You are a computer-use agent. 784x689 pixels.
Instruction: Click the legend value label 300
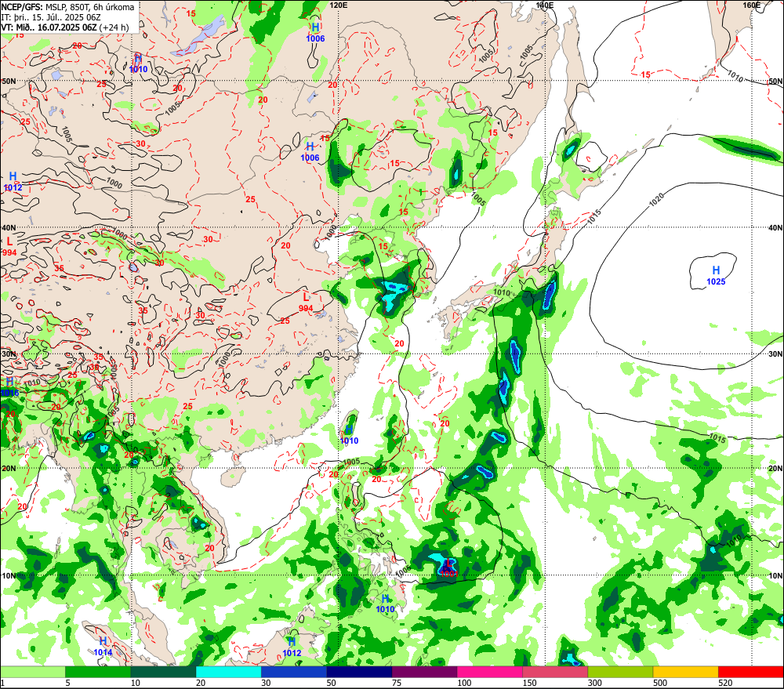(594, 683)
